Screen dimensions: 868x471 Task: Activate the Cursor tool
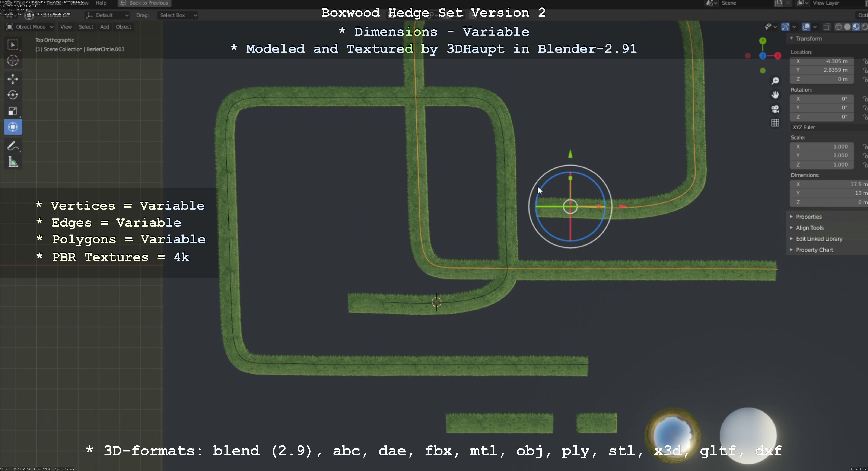tap(13, 61)
